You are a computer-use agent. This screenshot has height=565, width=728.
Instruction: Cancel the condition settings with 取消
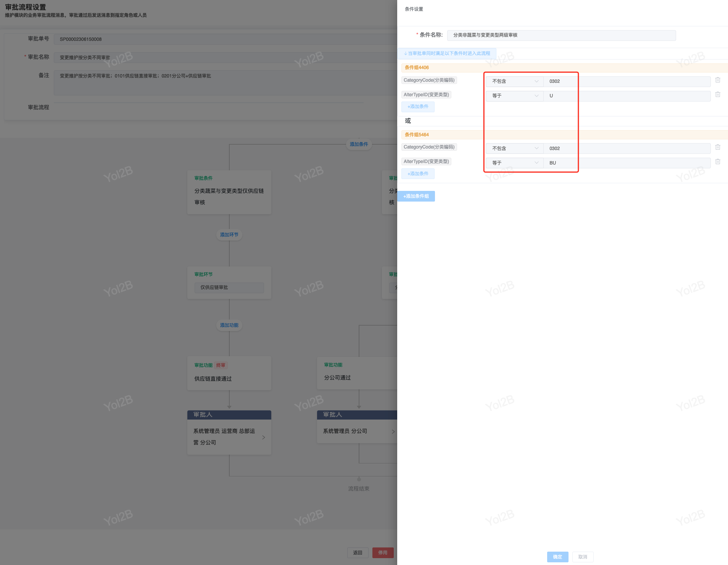[x=583, y=557]
